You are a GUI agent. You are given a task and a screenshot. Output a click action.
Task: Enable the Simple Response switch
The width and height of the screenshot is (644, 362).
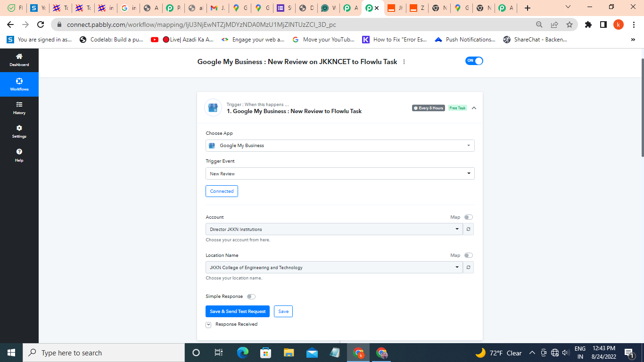[251, 296]
